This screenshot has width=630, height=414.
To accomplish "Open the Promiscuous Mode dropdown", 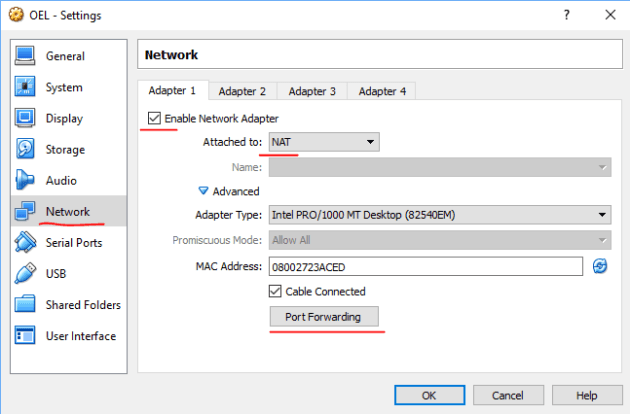I will point(440,240).
